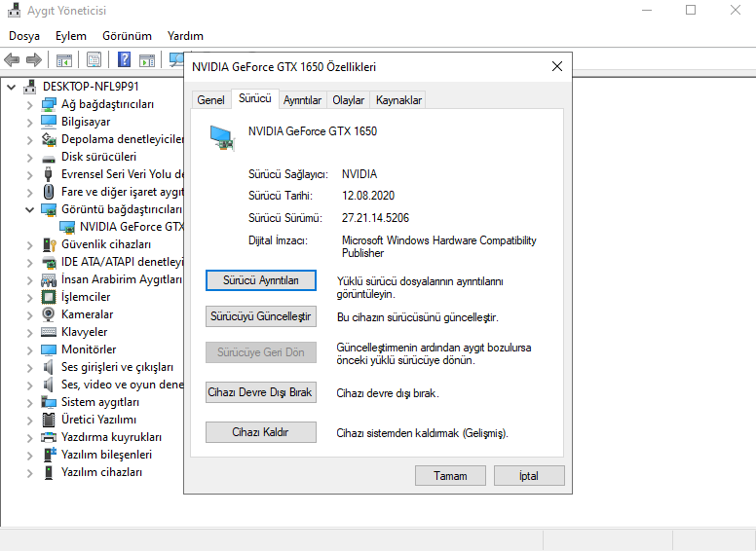Viewport: 756px width, 551px height.
Task: Click the Sürücüye Geri Dön button
Action: coord(261,352)
